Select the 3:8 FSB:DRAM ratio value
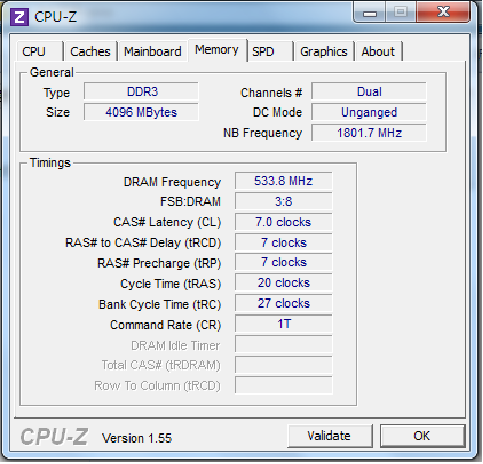Viewport: 483px width, 464px height. point(284,202)
